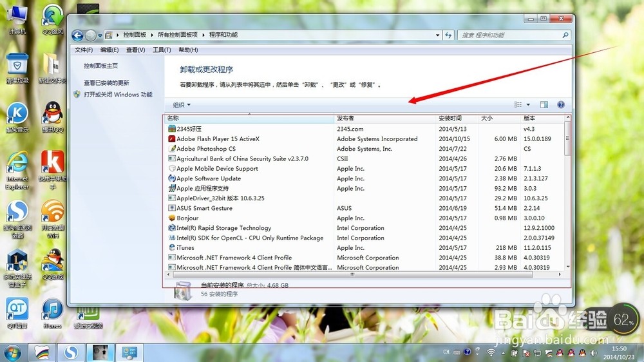
Task: Sort by the 安装时间 column header
Action: pos(457,119)
